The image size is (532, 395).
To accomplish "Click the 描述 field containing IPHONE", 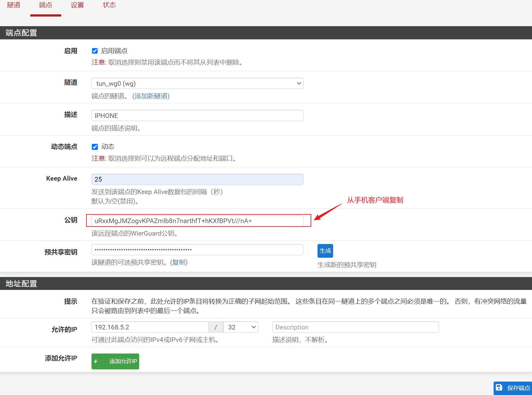I will coord(197,115).
